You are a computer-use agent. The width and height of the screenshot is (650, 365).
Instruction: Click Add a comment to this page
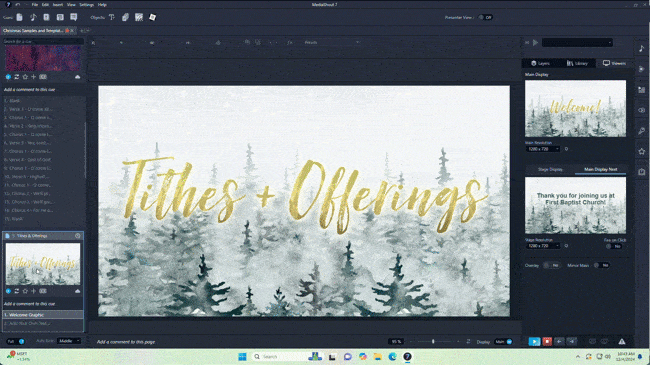[x=126, y=342]
